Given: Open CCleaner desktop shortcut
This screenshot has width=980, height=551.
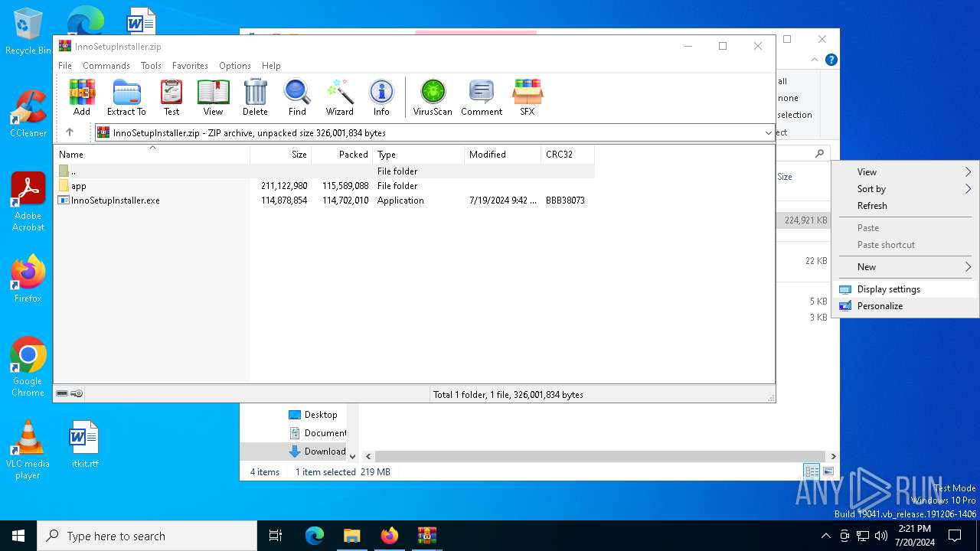Looking at the screenshot, I should pyautogui.click(x=28, y=113).
